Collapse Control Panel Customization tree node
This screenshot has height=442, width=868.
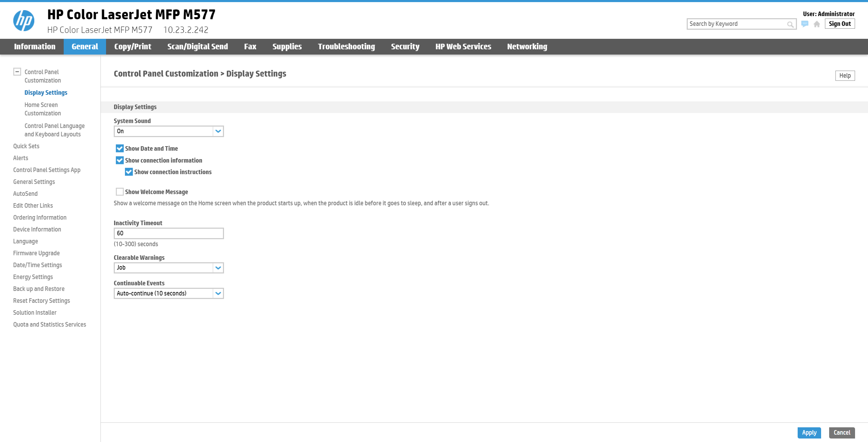pos(17,72)
